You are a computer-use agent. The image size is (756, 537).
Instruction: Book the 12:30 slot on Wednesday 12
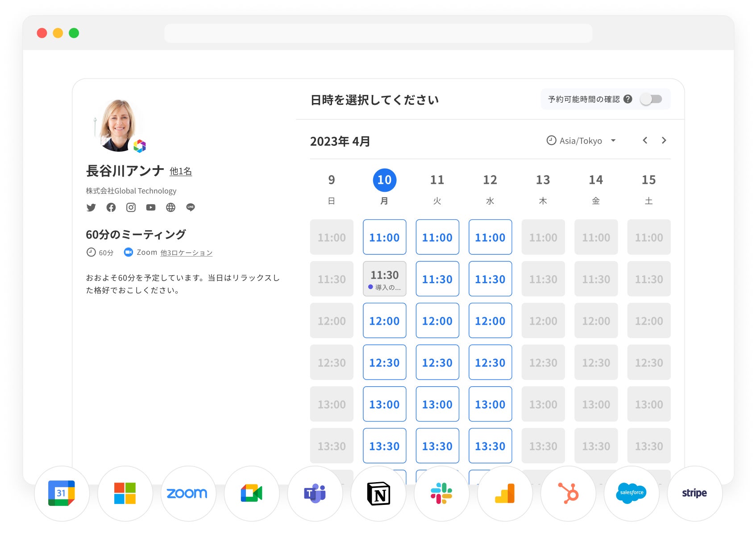click(x=490, y=362)
